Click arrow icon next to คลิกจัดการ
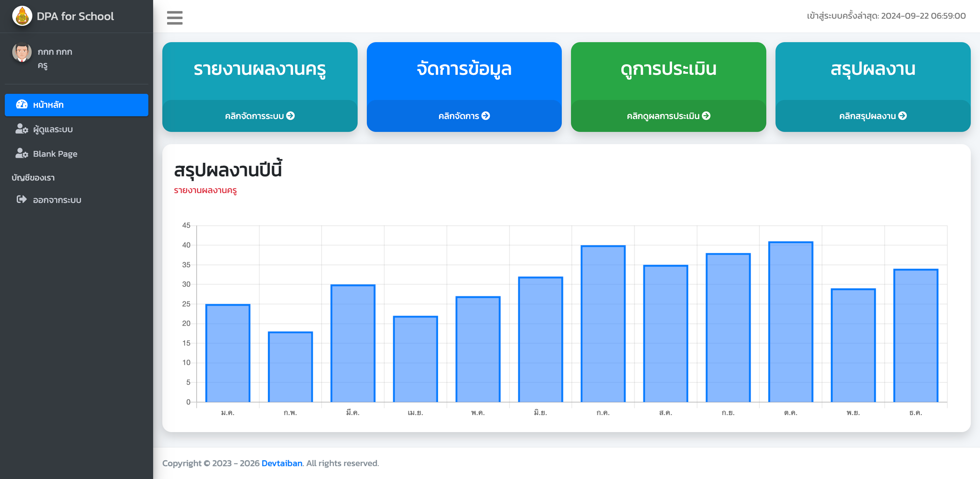980x479 pixels. (x=486, y=116)
